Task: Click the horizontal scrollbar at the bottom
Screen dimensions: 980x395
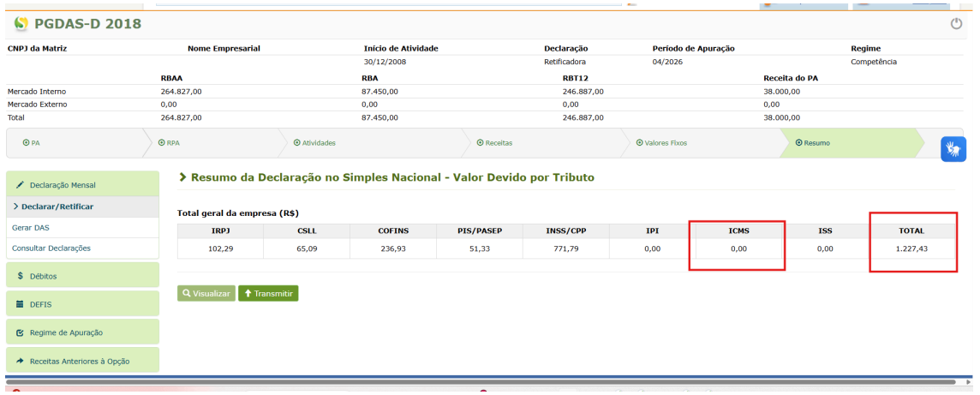Action: point(481,382)
